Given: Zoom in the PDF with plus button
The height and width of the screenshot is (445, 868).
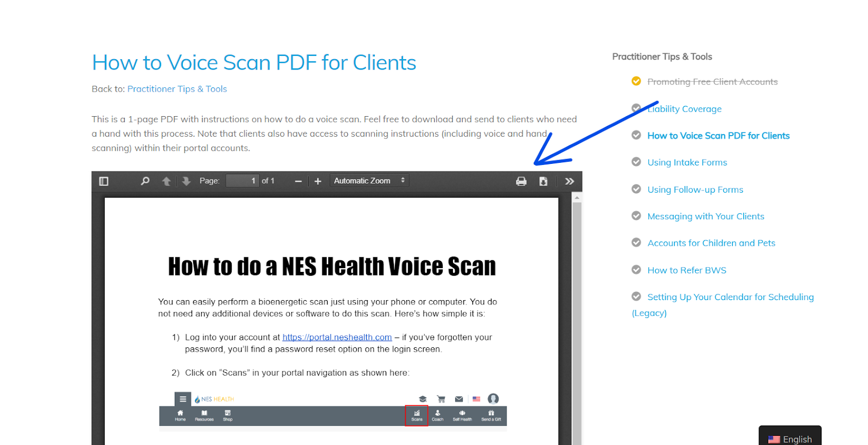Looking at the screenshot, I should point(318,181).
